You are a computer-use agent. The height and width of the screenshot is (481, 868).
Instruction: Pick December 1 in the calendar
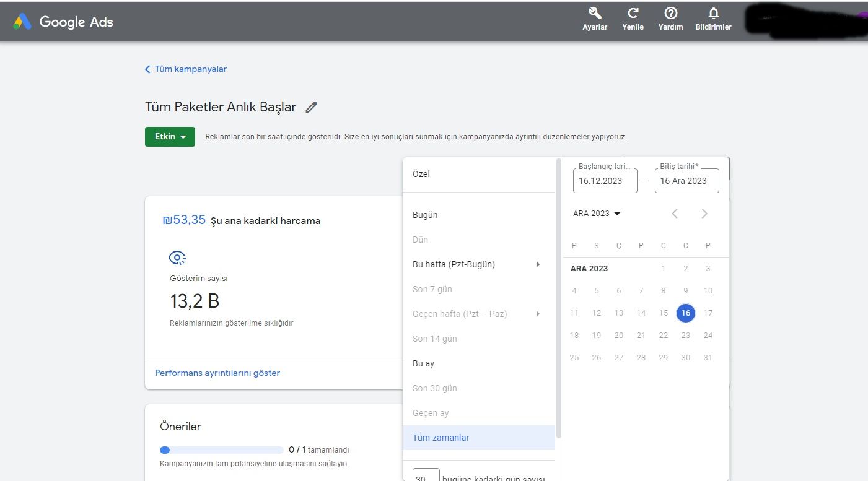pos(664,269)
